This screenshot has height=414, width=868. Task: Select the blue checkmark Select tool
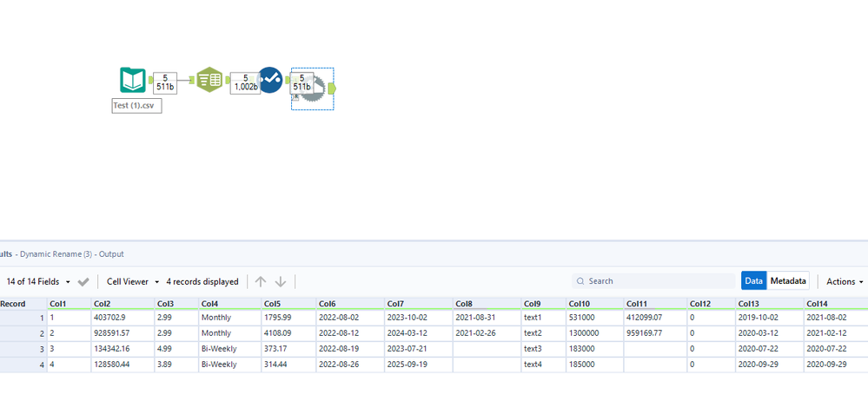coord(271,80)
